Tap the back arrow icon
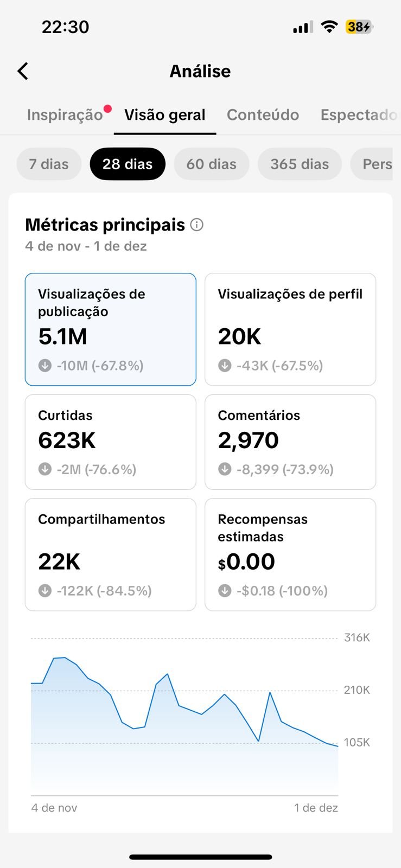The width and height of the screenshot is (401, 868). tap(23, 71)
